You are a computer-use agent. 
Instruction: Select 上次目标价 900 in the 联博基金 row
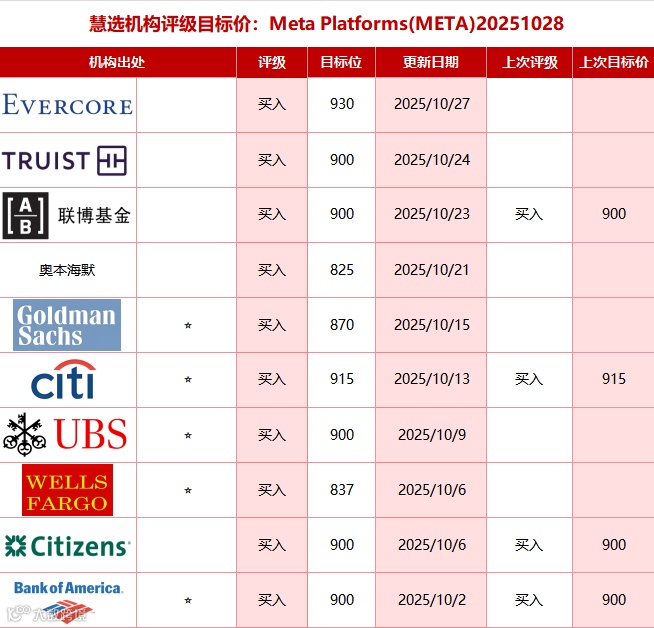[x=614, y=214]
